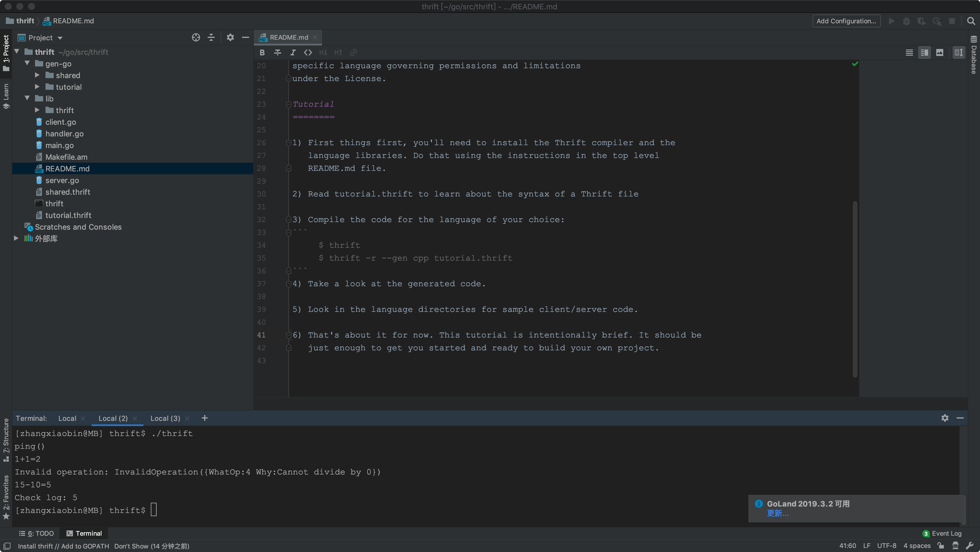Hide the Project panel
The height and width of the screenshot is (552, 980).
(245, 37)
